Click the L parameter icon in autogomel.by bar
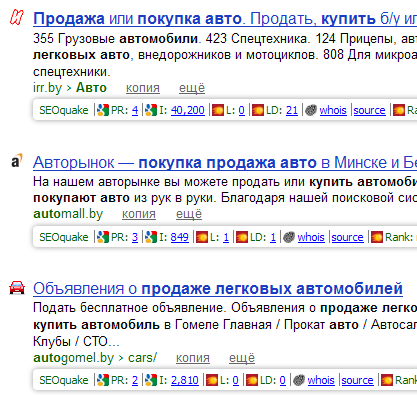The image size is (417, 395). click(212, 380)
